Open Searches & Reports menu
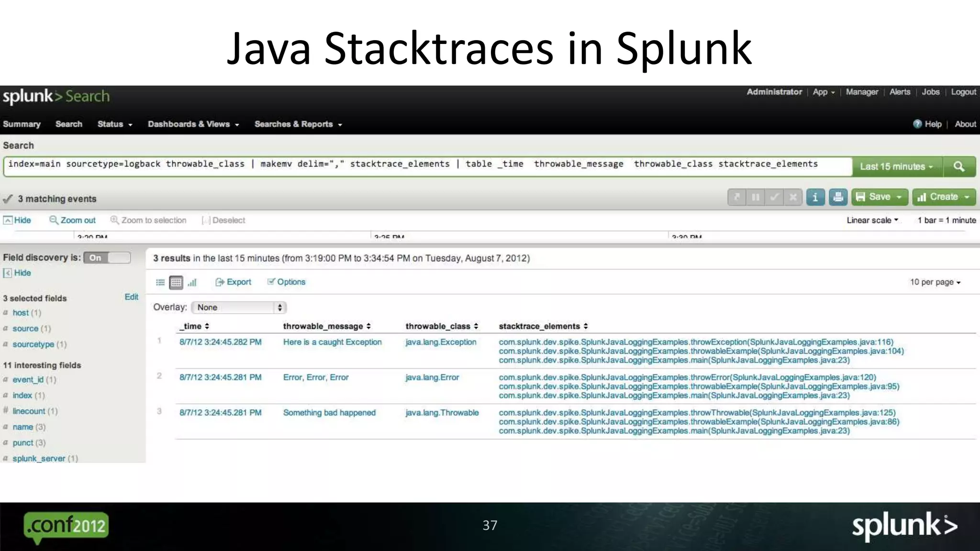 point(298,124)
